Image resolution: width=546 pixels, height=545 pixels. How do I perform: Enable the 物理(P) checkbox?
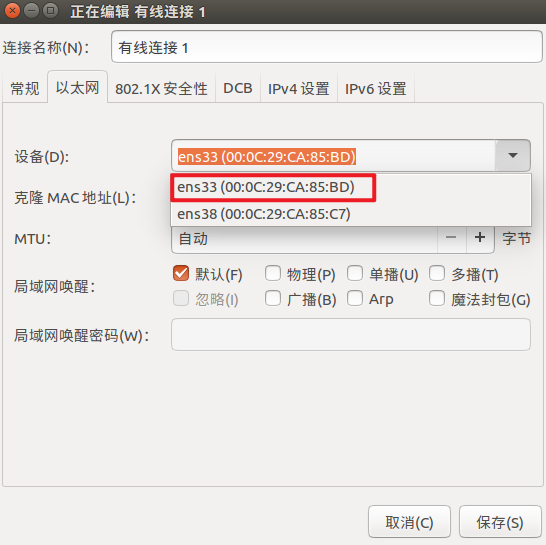(x=273, y=273)
